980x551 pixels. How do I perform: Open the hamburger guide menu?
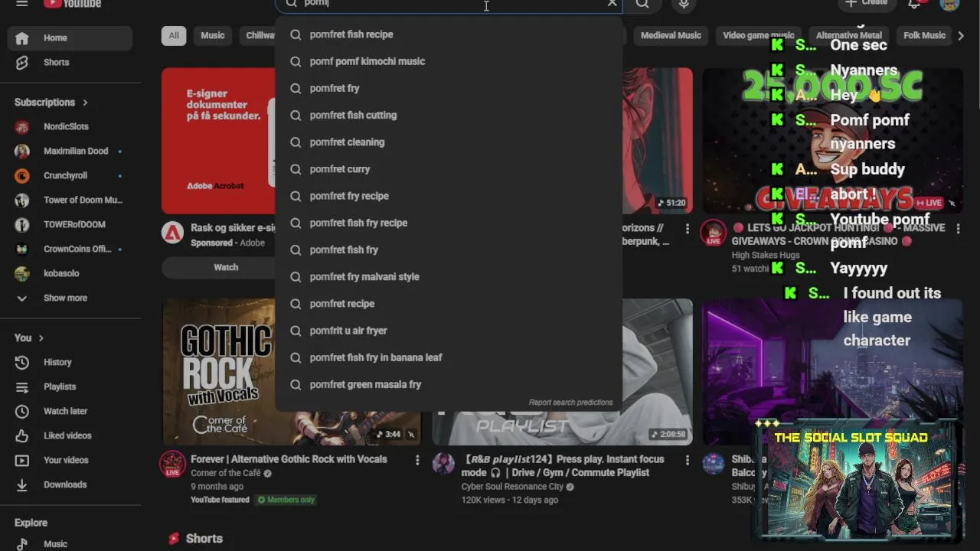(x=21, y=3)
